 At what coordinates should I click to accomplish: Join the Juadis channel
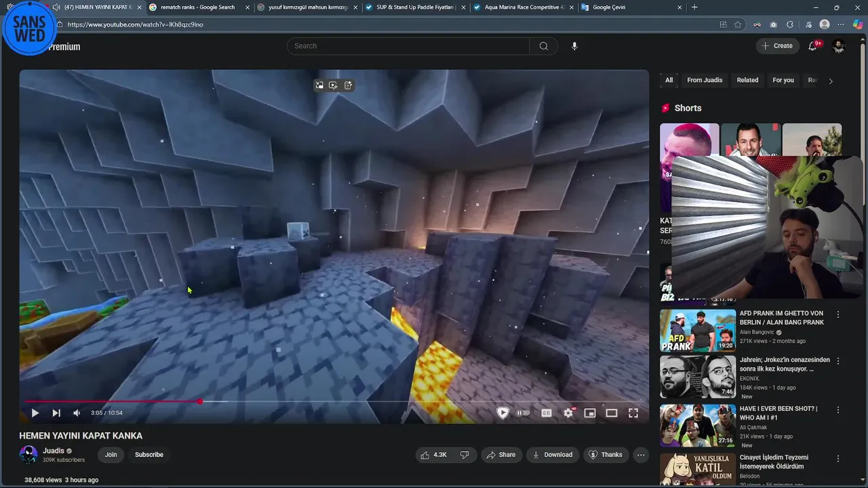[111, 455]
